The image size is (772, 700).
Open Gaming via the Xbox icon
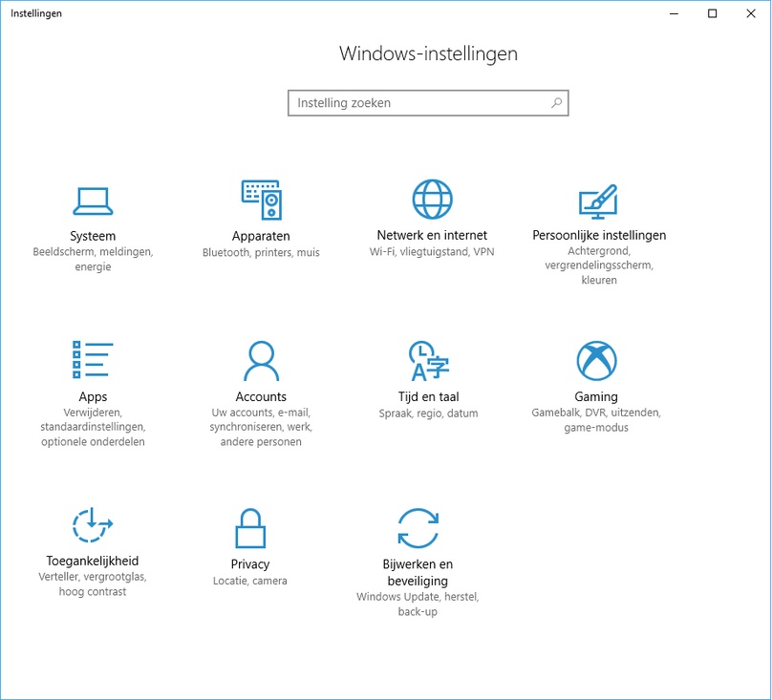(596, 360)
